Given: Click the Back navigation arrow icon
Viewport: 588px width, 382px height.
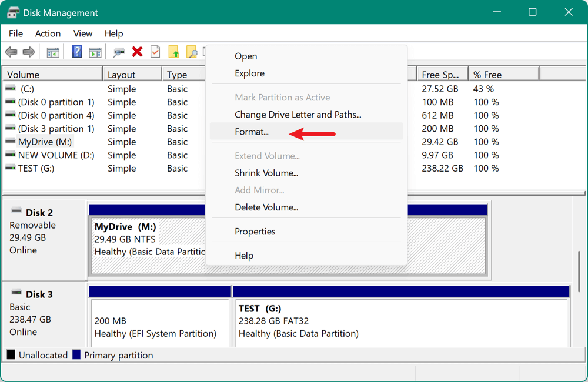Looking at the screenshot, I should click(x=11, y=52).
